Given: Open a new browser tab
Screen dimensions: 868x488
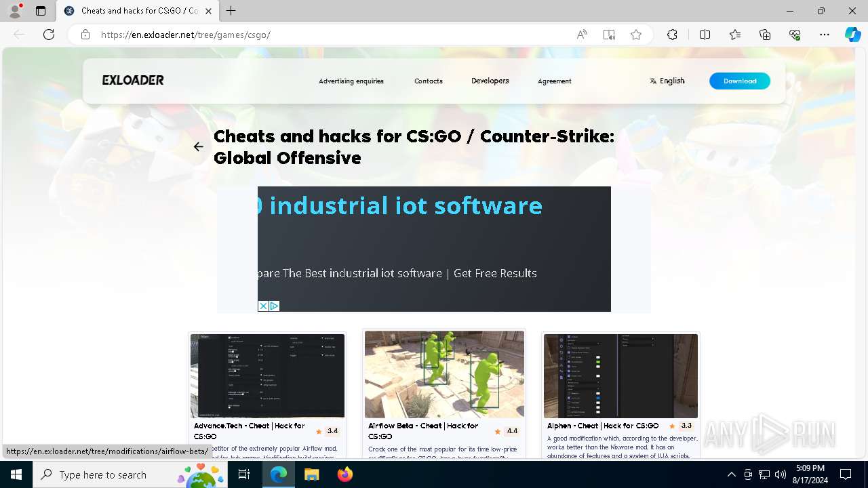Looking at the screenshot, I should (x=231, y=11).
